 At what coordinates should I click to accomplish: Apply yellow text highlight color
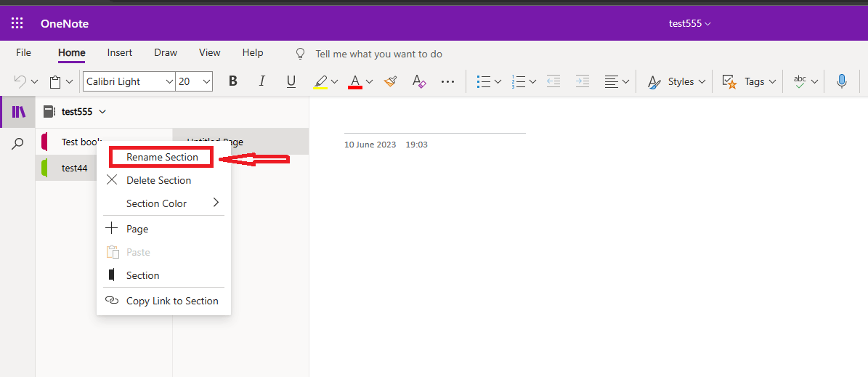[320, 82]
